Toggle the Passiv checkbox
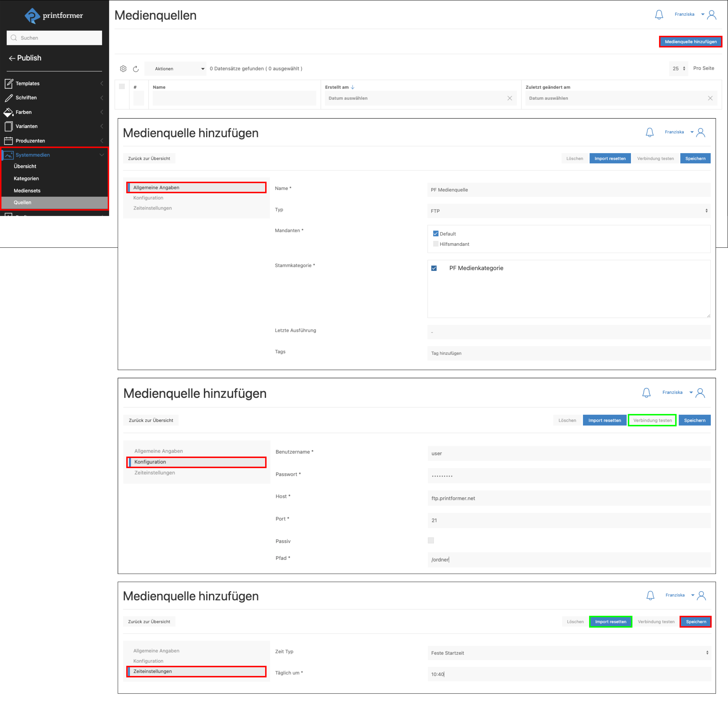 tap(431, 541)
